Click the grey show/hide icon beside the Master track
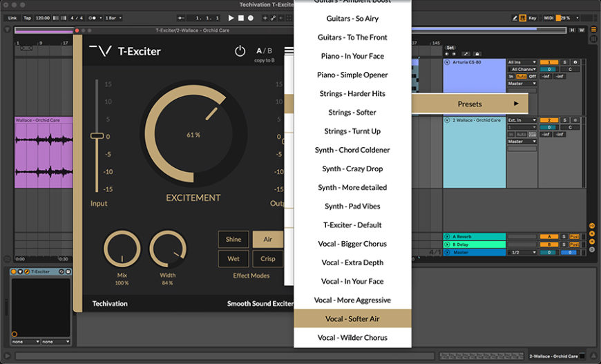Screen dimensions: 601x364 click(592, 249)
